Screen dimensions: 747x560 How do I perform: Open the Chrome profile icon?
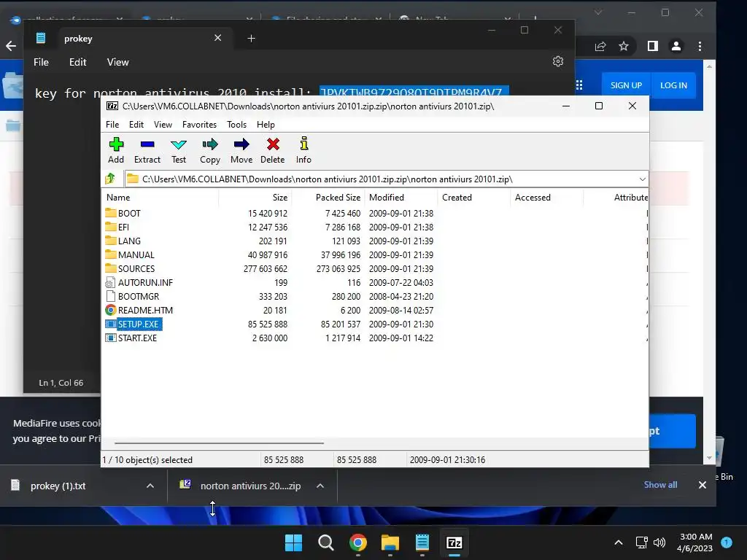click(x=676, y=46)
